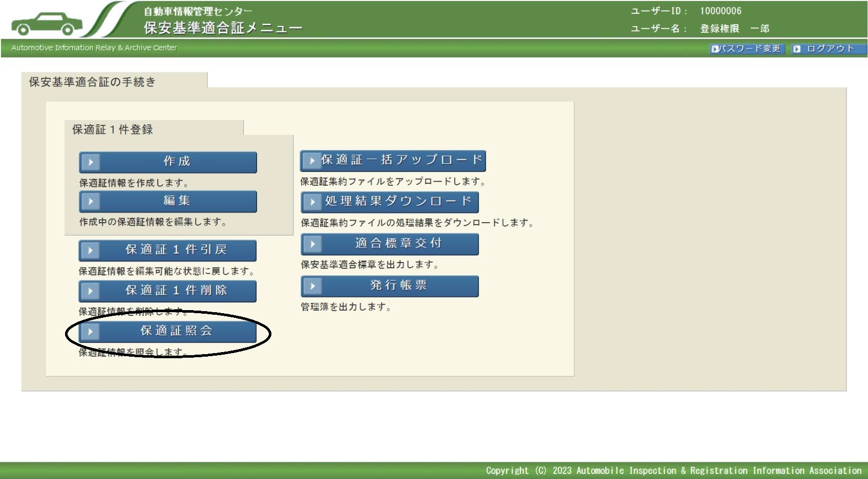
Task: Click the パスワード変更 button
Action: [x=747, y=49]
